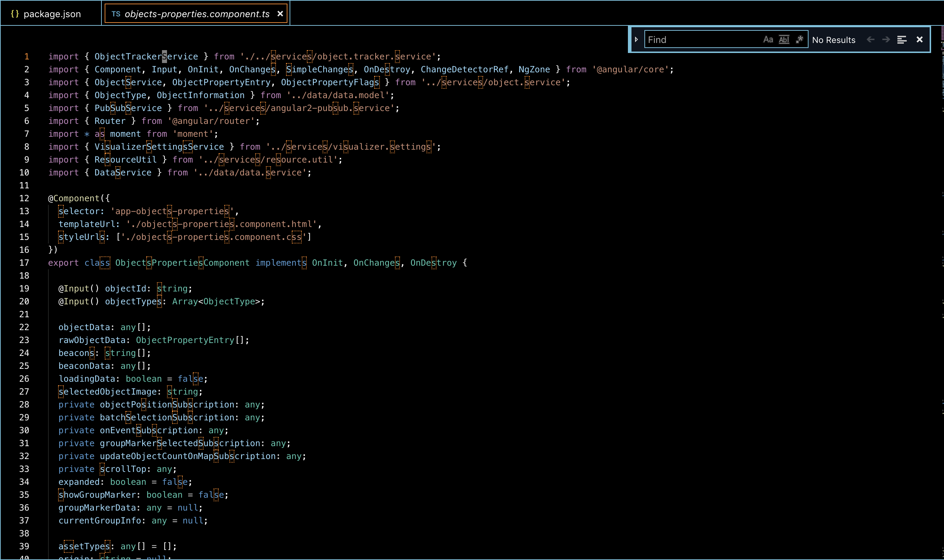Click line number 12 in the gutter
The width and height of the screenshot is (944, 560).
pos(24,198)
